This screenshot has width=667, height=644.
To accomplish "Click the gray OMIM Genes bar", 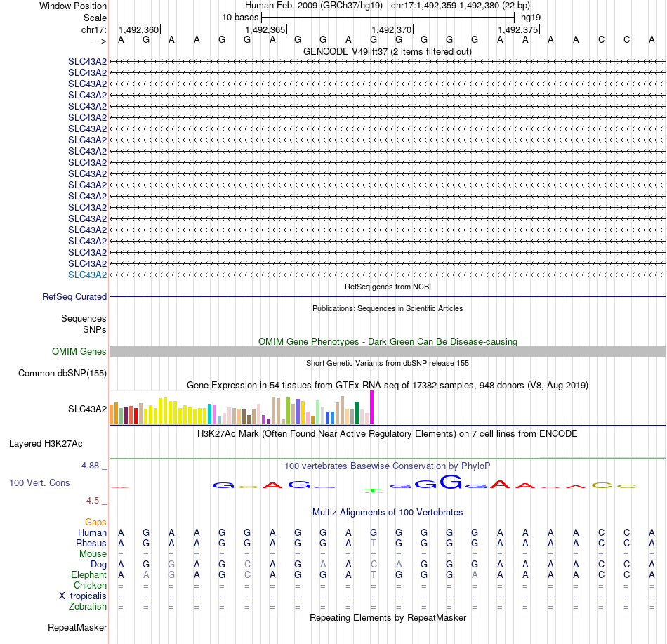I will point(388,351).
